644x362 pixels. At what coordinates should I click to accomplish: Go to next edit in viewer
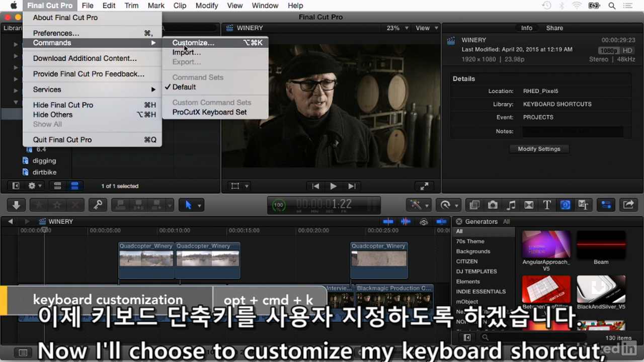[x=352, y=186]
